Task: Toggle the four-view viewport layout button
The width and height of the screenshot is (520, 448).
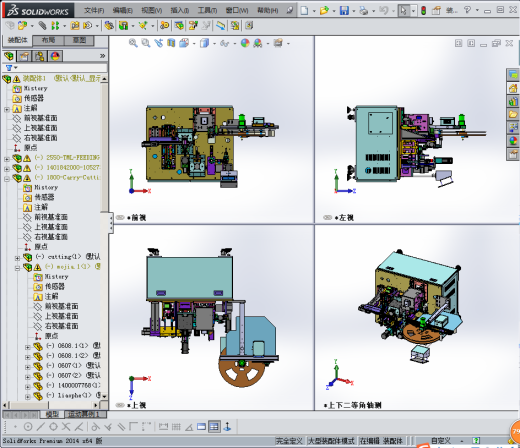Action: (214, 426)
